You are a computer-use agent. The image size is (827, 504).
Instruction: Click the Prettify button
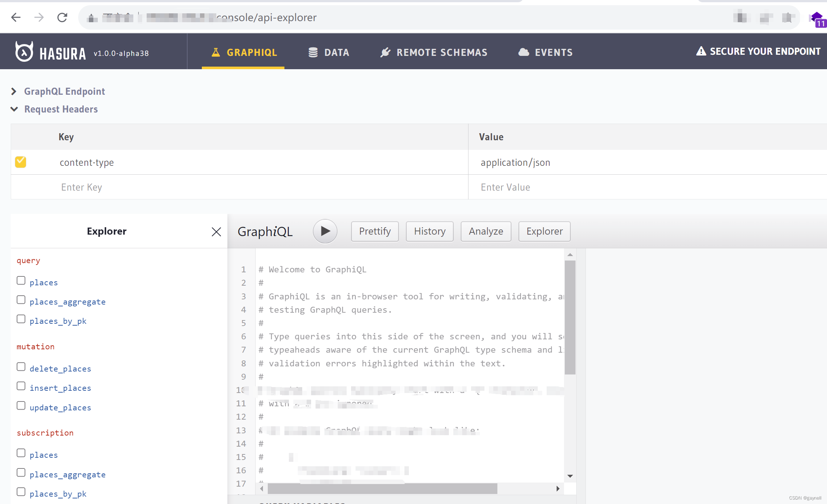tap(375, 231)
